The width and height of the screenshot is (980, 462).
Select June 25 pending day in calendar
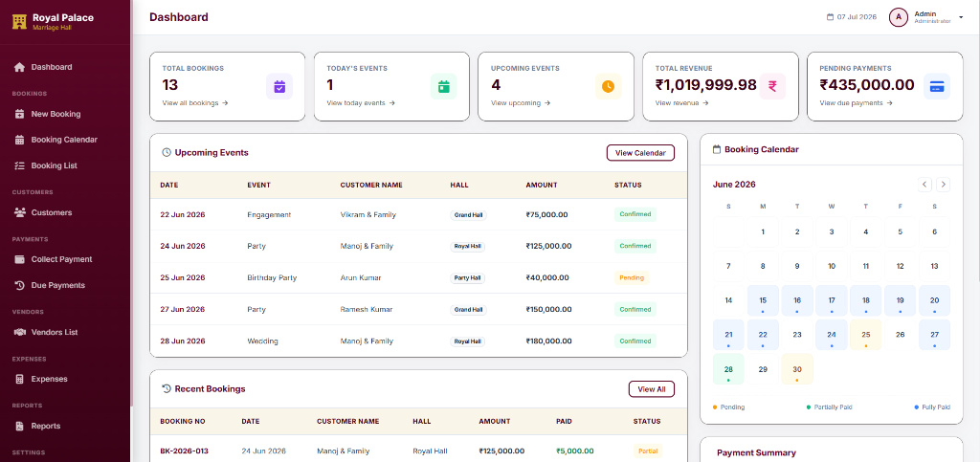[x=865, y=335]
